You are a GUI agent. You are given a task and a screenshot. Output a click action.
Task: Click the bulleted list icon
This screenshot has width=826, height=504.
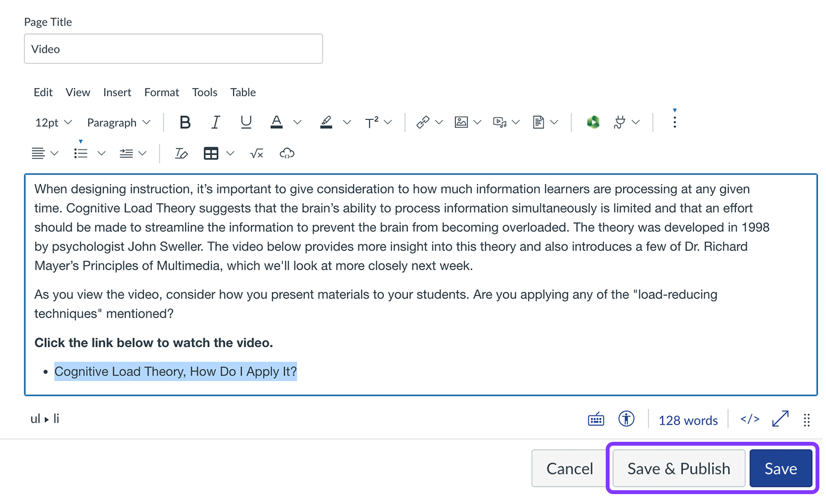[x=81, y=154]
